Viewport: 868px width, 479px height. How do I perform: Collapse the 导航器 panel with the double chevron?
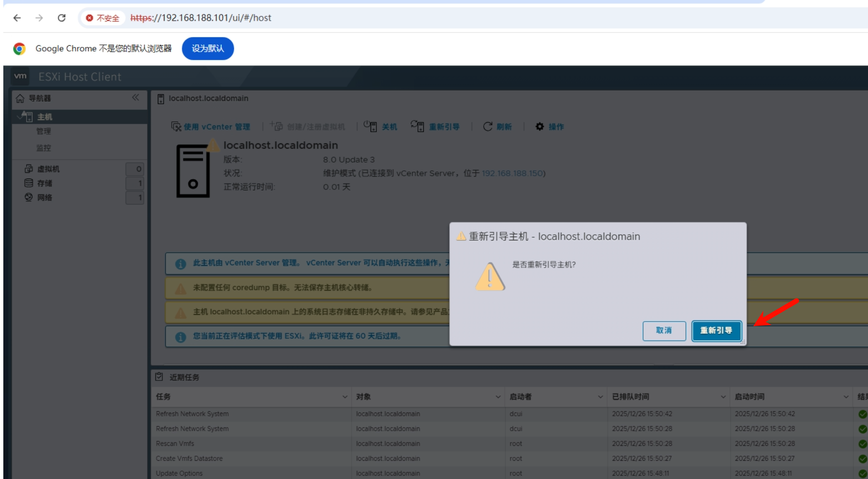[135, 98]
